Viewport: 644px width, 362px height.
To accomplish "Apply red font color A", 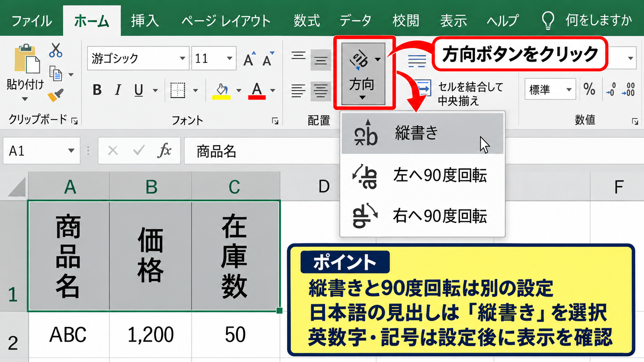I will pos(257,91).
